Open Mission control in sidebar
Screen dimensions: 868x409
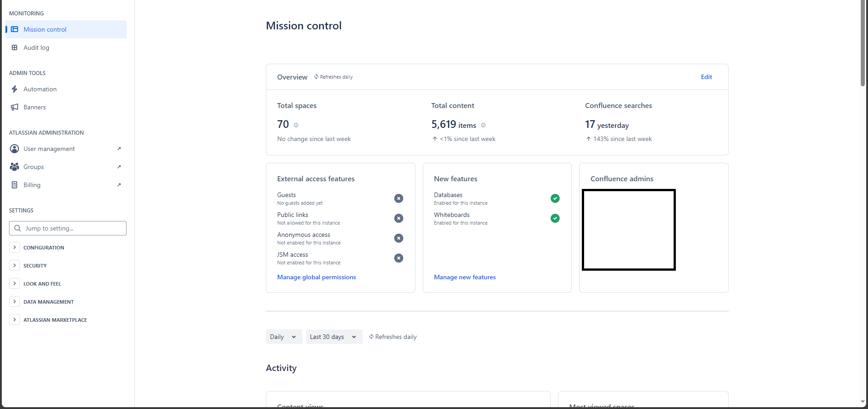coord(66,29)
